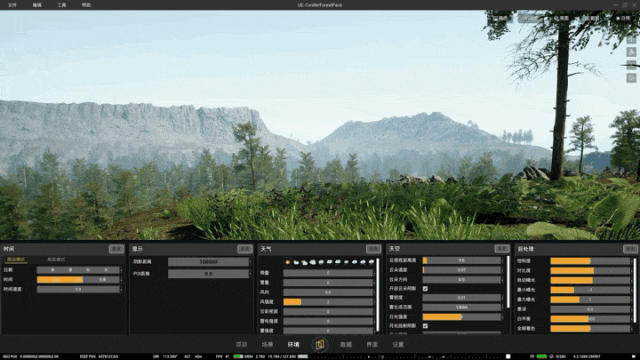Click the header button of the 显示 panel
Image resolution: width=640 pixels, height=360 pixels.
[x=245, y=249]
